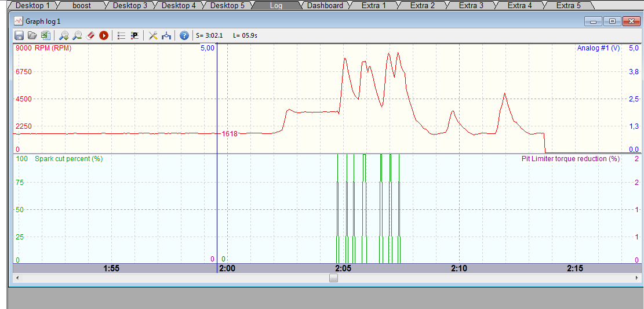Open graph settings wrench and screwdriver icon

coord(153,35)
